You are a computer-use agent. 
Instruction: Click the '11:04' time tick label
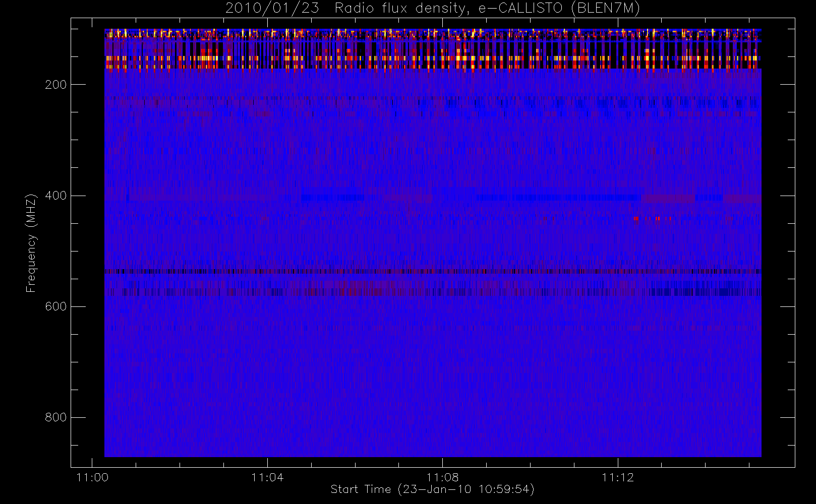click(267, 477)
